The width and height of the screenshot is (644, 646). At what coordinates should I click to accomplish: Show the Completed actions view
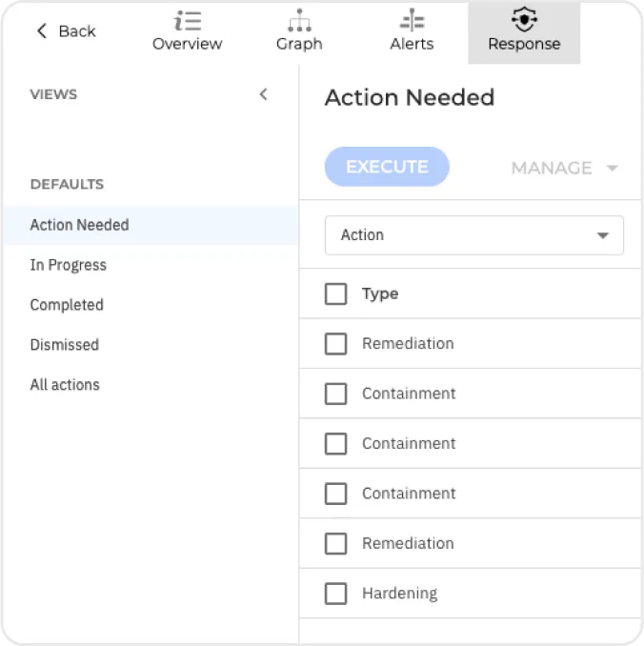click(67, 305)
